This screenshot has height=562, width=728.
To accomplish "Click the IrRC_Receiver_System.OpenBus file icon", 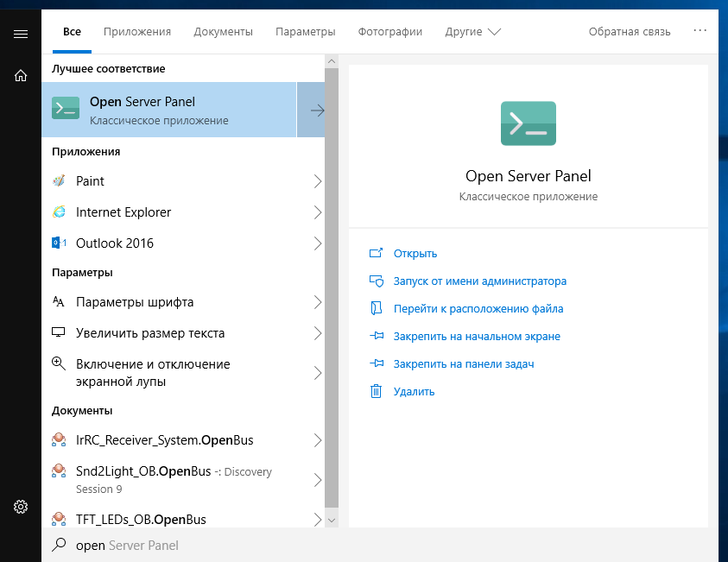I will click(59, 439).
